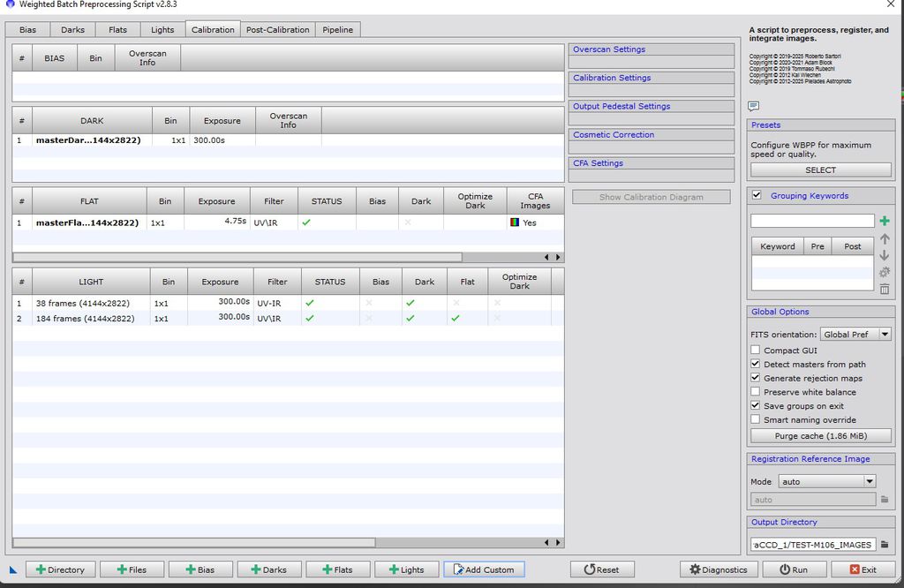Image resolution: width=904 pixels, height=588 pixels.
Task: Click the Exit button
Action: pyautogui.click(x=863, y=569)
